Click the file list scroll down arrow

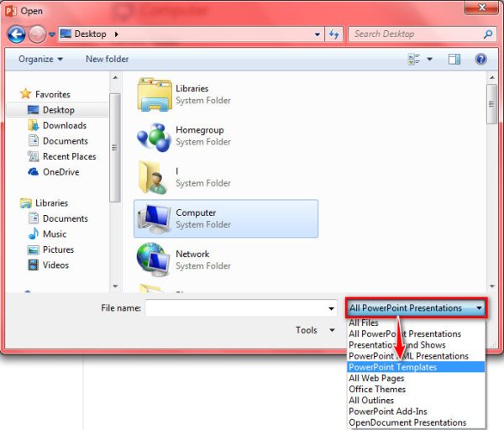click(x=492, y=286)
